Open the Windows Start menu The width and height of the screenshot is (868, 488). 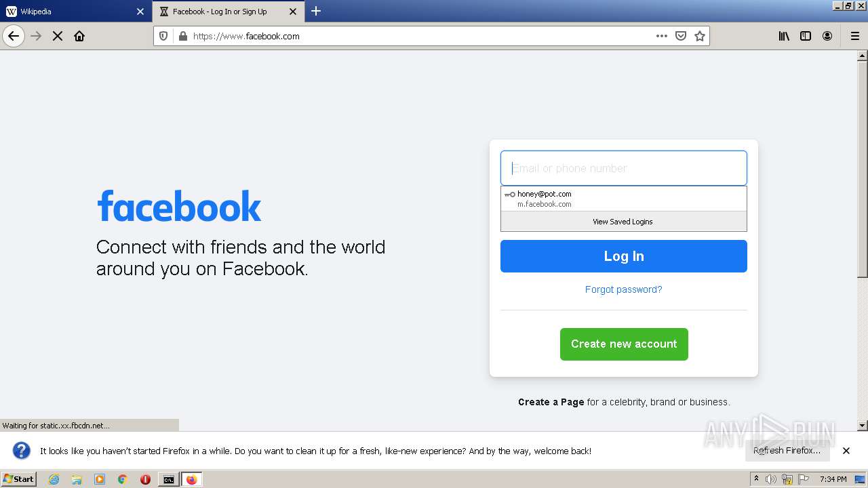[x=19, y=479]
